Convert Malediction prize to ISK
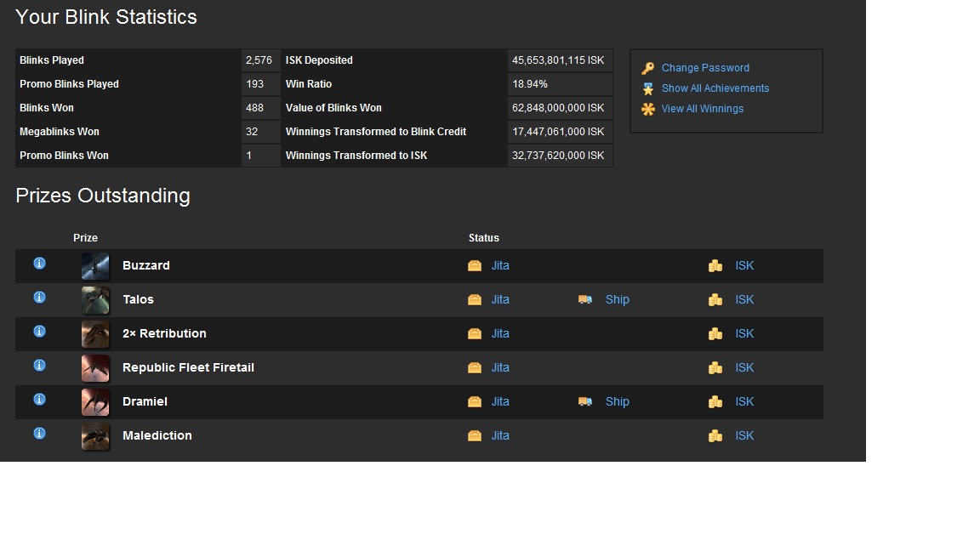Image resolution: width=980 pixels, height=551 pixels. [744, 436]
